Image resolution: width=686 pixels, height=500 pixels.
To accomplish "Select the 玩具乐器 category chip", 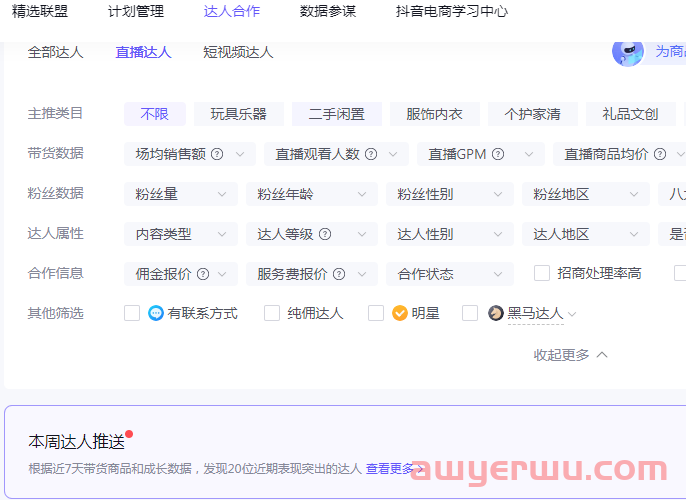I will (x=239, y=114).
